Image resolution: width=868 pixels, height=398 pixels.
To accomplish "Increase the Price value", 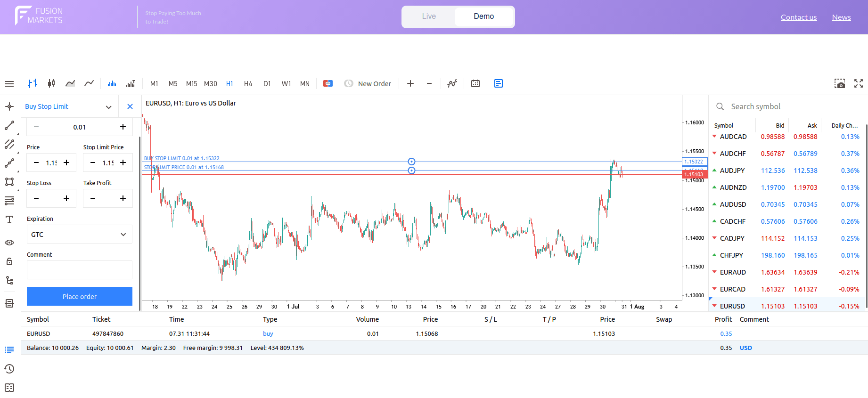I will click(66, 162).
